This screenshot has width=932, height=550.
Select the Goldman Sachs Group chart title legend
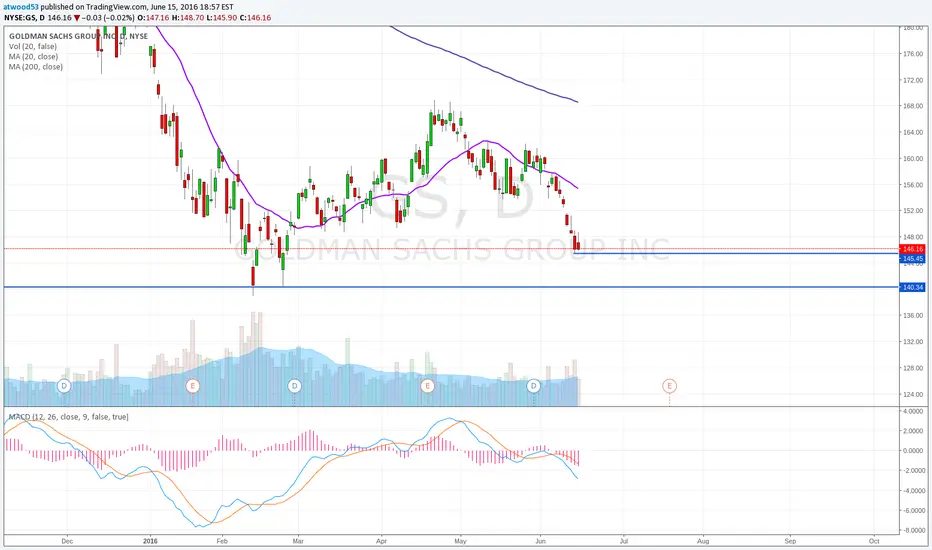coord(78,36)
